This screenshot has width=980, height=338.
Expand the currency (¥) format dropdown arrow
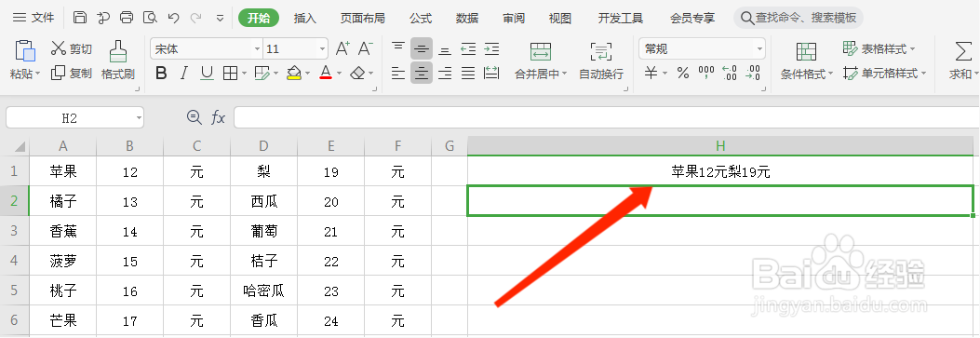coord(665,74)
